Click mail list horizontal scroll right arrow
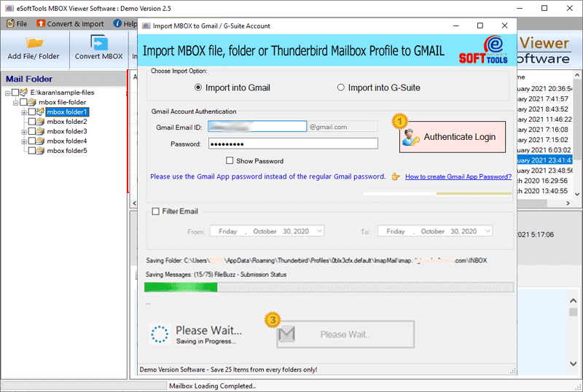583x392 pixels. click(x=568, y=203)
